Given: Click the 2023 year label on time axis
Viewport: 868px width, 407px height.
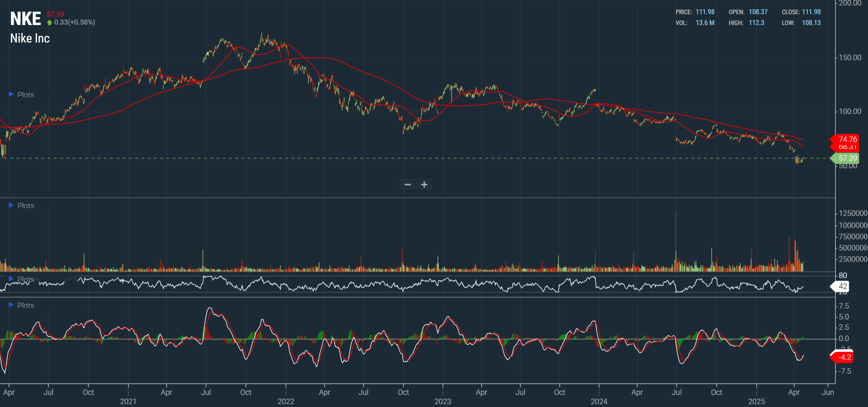Looking at the screenshot, I should coord(443,402).
